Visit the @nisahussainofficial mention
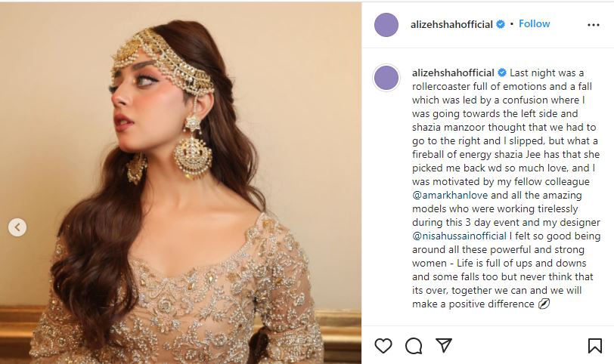The height and width of the screenshot is (364, 614). click(x=459, y=236)
